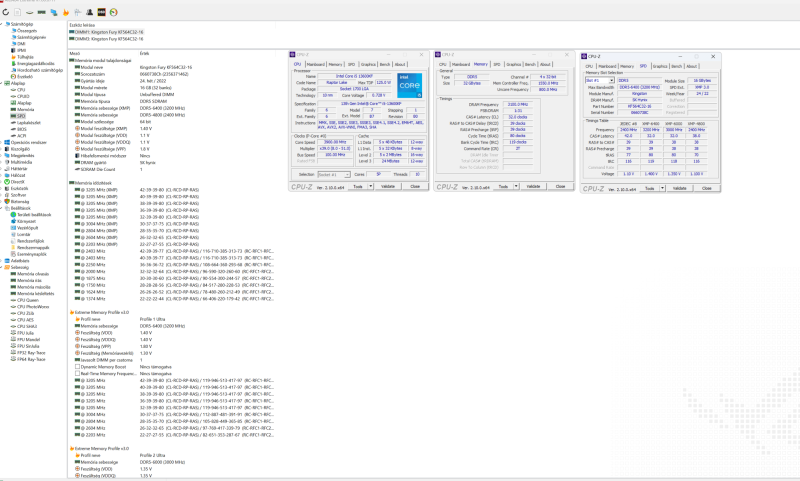Click the Mező column header

coord(74,53)
